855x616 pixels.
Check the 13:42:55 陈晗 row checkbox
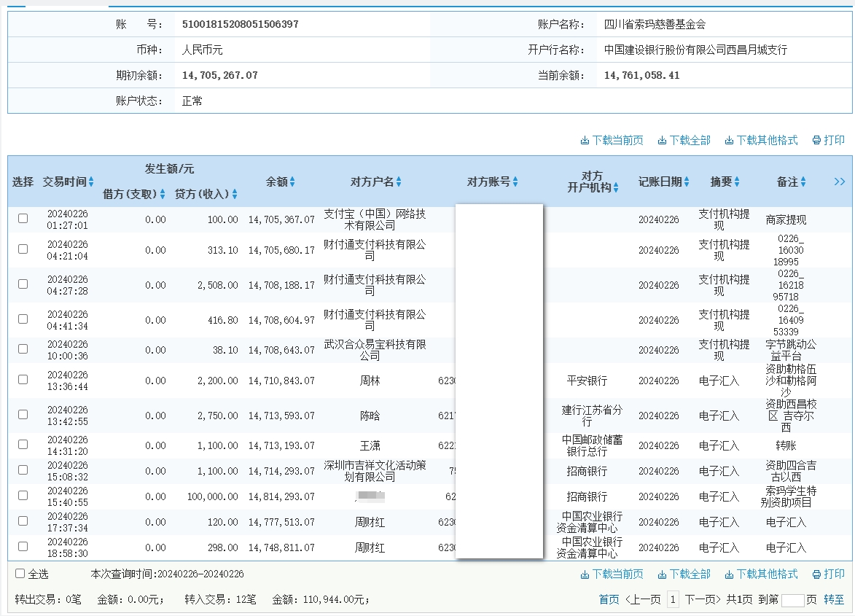23,414
